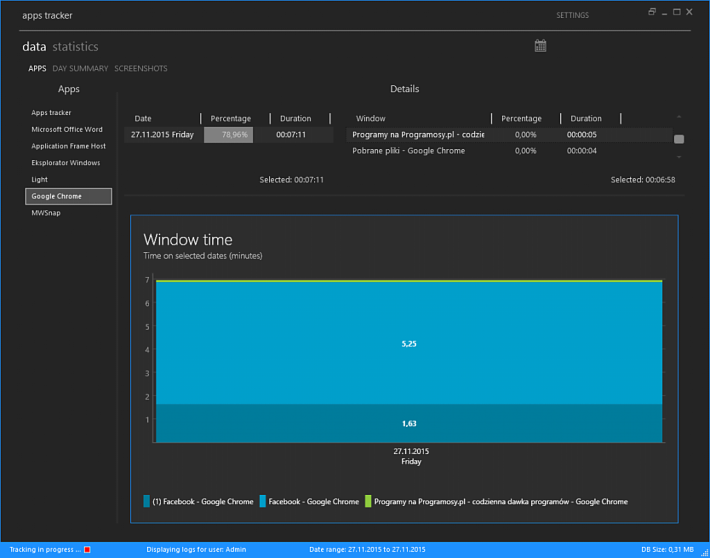Select Eksplorator Windows app

66,163
